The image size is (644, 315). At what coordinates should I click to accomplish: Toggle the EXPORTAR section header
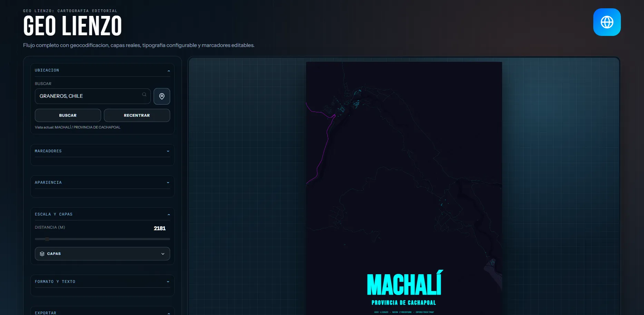click(168, 313)
